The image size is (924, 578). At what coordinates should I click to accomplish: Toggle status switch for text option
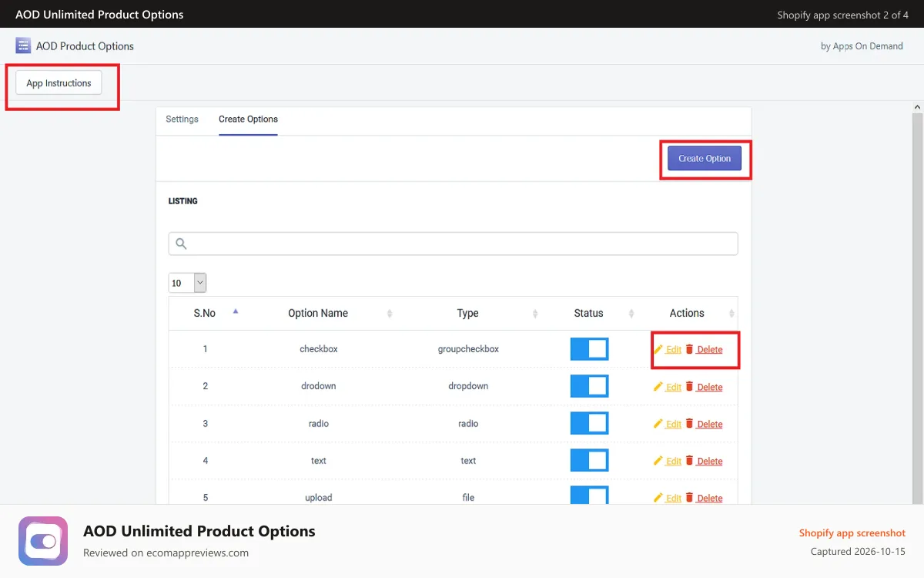pos(589,460)
